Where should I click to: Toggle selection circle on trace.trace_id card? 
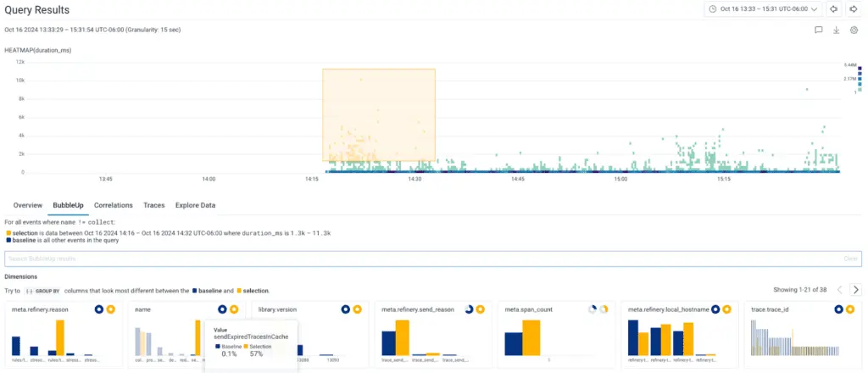tap(849, 309)
